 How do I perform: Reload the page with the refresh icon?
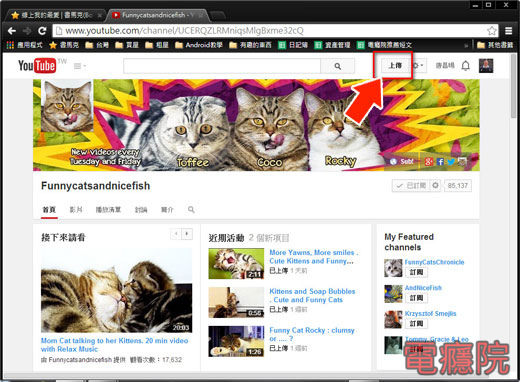[42, 31]
